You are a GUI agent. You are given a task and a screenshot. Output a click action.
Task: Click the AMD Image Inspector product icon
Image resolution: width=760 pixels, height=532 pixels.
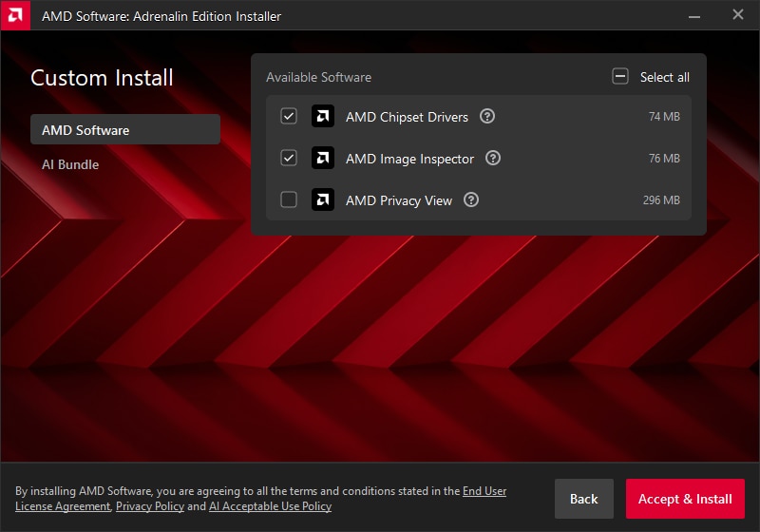tap(323, 159)
